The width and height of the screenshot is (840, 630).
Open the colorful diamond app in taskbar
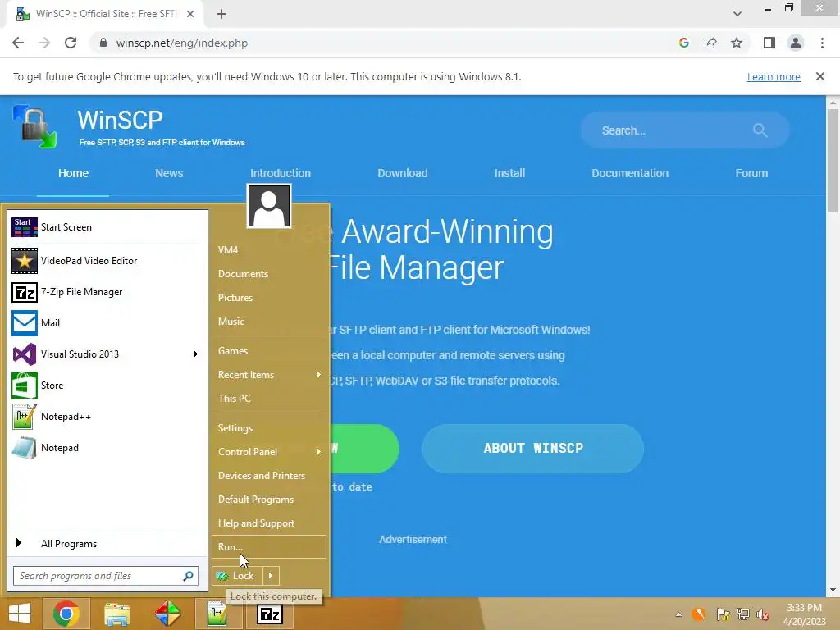click(x=167, y=614)
